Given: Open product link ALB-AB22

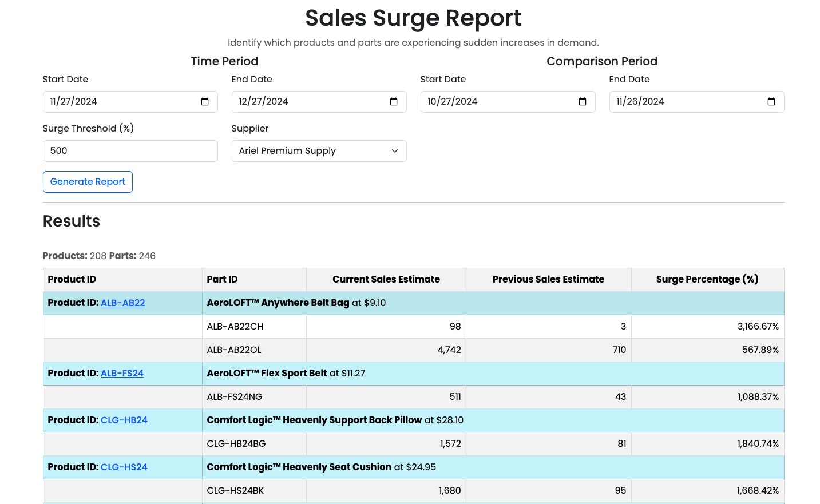Looking at the screenshot, I should (123, 303).
